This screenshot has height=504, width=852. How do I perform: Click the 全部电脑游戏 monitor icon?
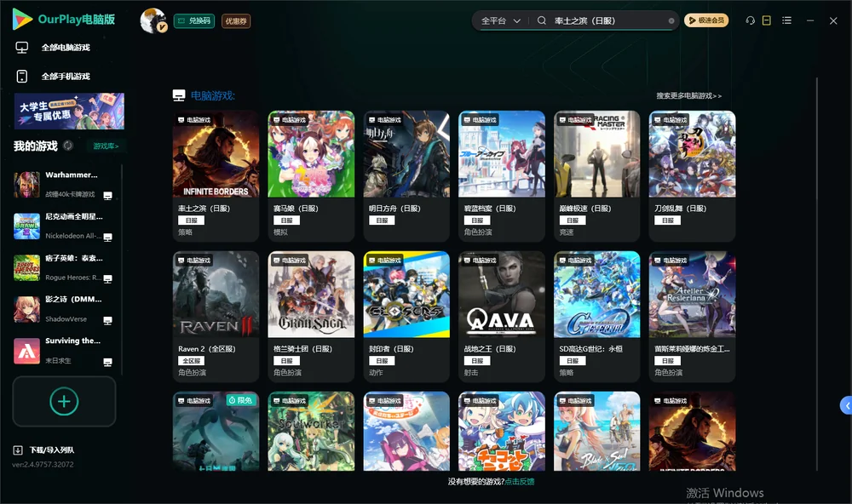pyautogui.click(x=22, y=48)
